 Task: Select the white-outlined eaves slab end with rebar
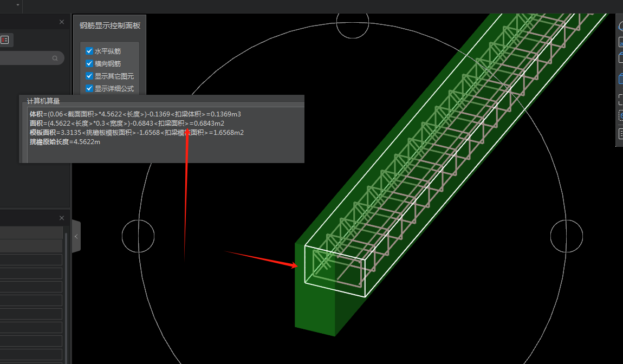pos(335,271)
